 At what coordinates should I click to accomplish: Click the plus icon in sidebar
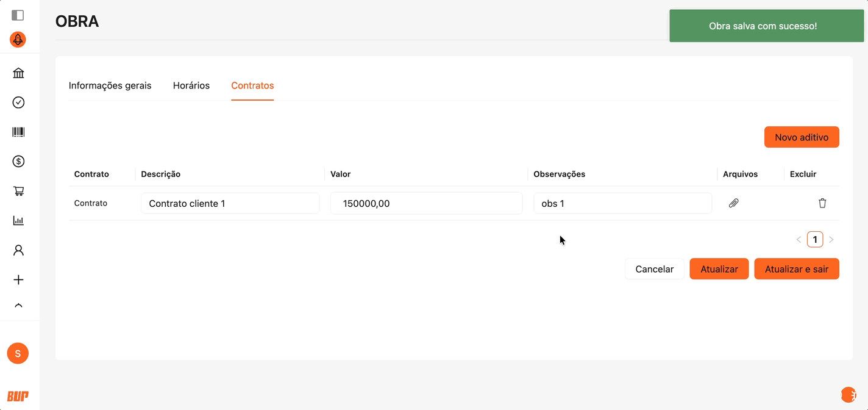pos(18,279)
